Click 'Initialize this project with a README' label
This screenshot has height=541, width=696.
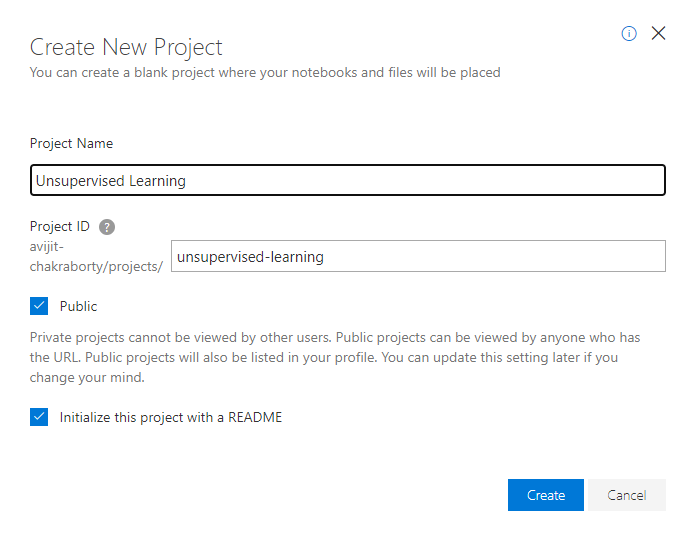171,417
